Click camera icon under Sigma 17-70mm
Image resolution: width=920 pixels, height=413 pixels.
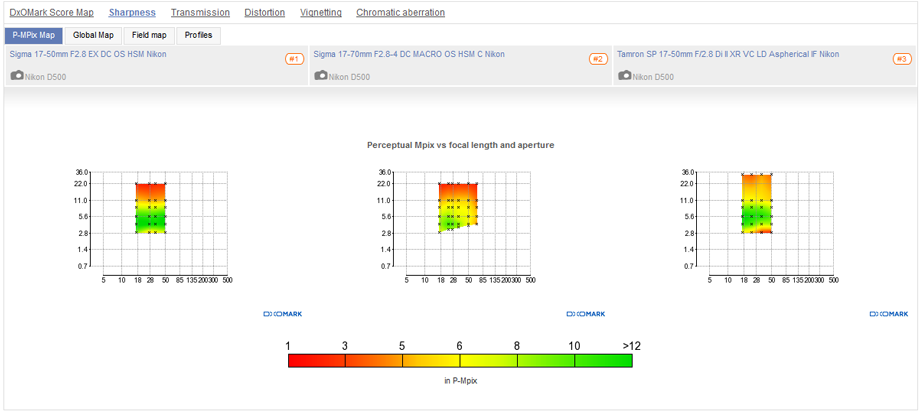tap(321, 76)
